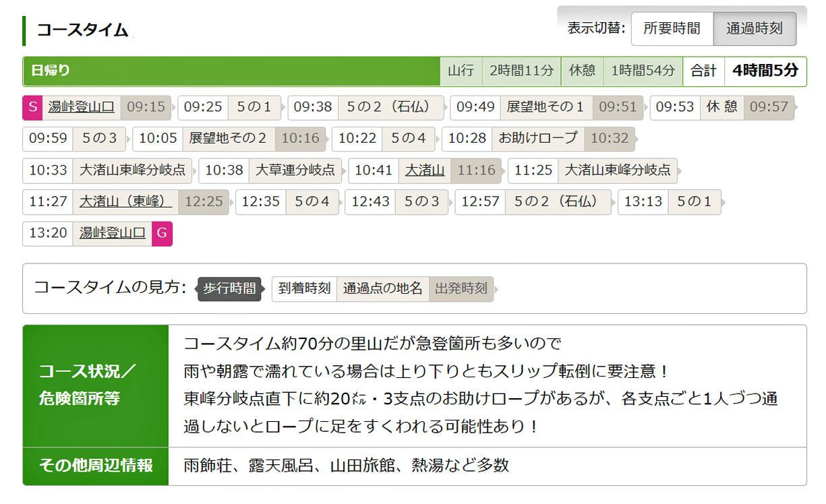The height and width of the screenshot is (504, 826).
Task: Click the 出発時刻 legend box
Action: coord(461,289)
